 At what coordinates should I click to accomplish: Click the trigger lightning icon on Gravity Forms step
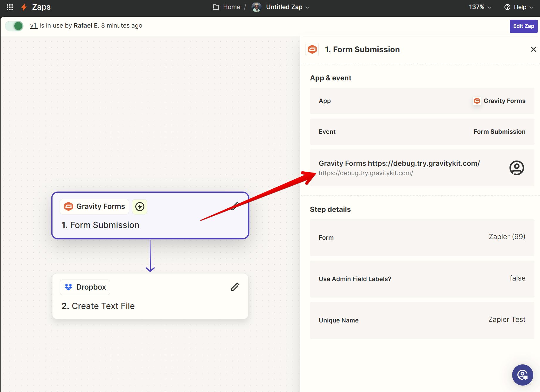140,207
